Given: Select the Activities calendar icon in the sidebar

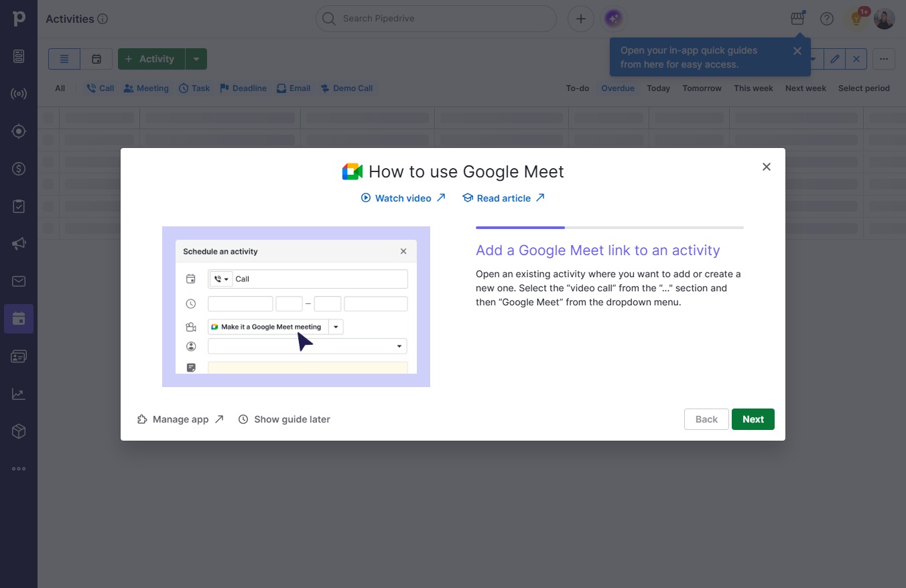Looking at the screenshot, I should point(19,319).
